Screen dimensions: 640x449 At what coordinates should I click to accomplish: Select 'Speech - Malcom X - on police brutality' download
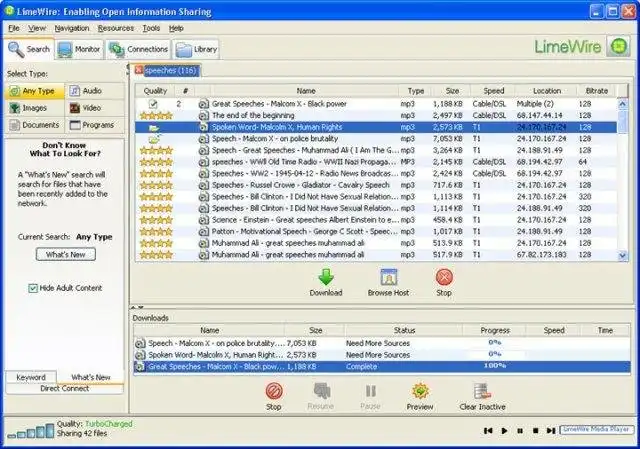382,343
